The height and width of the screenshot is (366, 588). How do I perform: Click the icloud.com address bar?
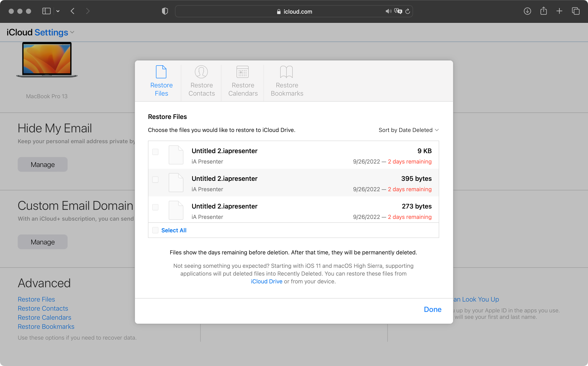(x=294, y=11)
